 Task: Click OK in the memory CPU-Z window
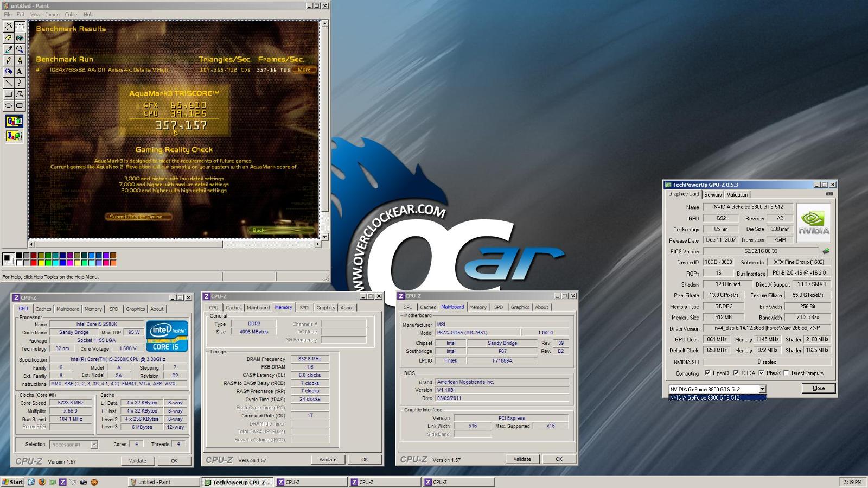(365, 460)
